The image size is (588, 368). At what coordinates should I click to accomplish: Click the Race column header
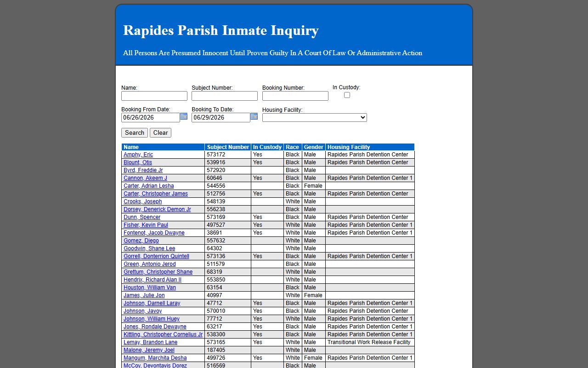[293, 147]
